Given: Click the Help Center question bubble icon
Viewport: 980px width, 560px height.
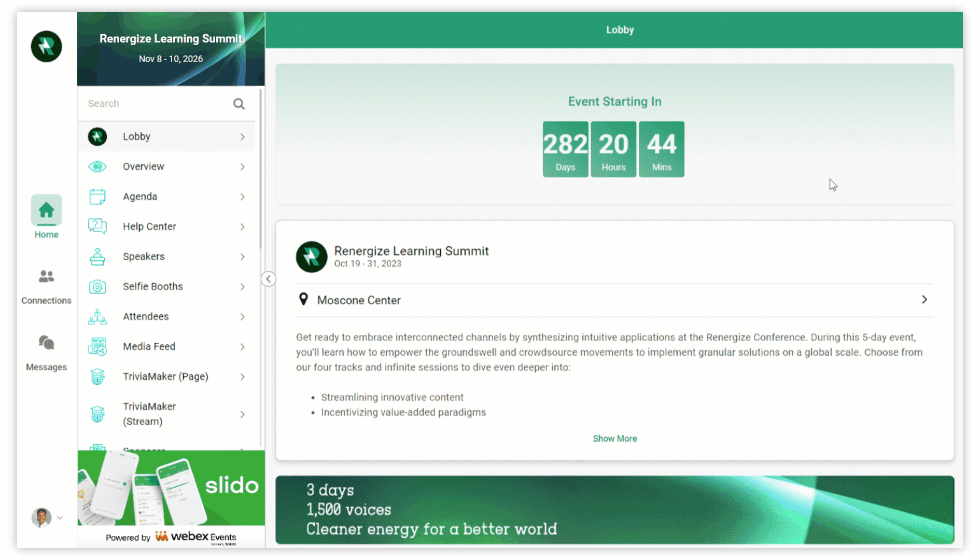Looking at the screenshot, I should pyautogui.click(x=97, y=226).
